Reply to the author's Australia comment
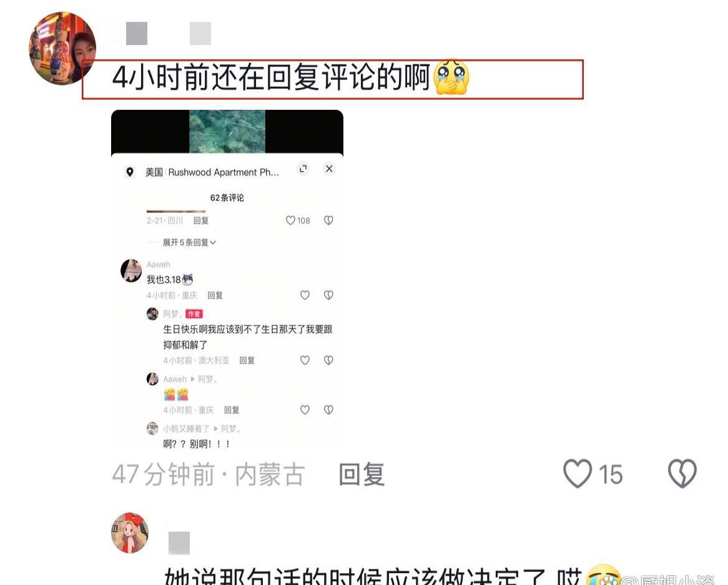The height and width of the screenshot is (585, 728). point(247,360)
